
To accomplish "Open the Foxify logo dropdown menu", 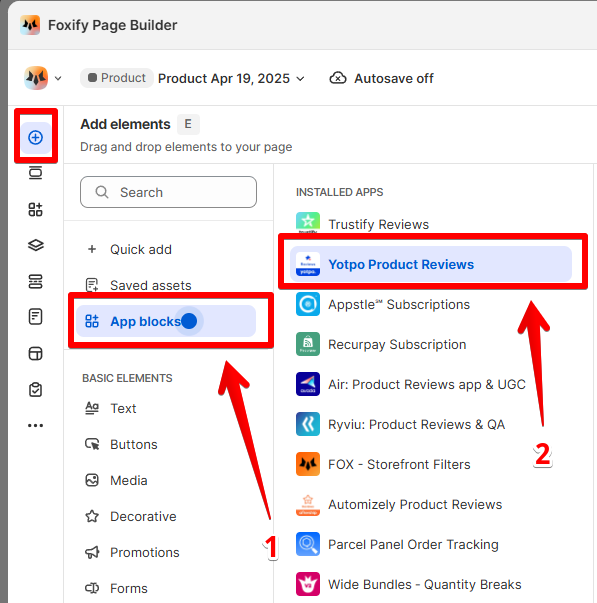I will tap(43, 78).
